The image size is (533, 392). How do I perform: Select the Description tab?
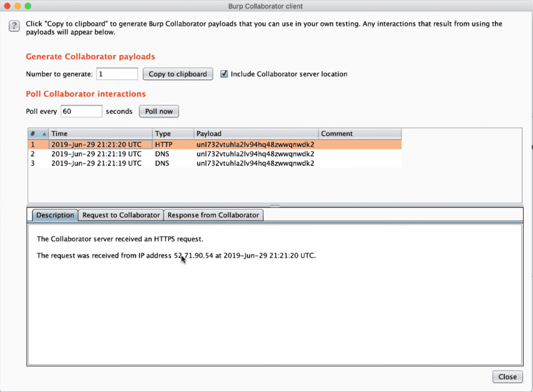[x=55, y=215]
